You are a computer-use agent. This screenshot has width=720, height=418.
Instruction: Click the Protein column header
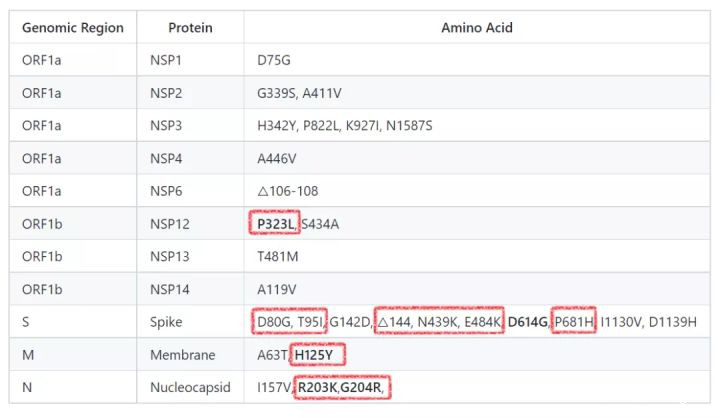(190, 28)
